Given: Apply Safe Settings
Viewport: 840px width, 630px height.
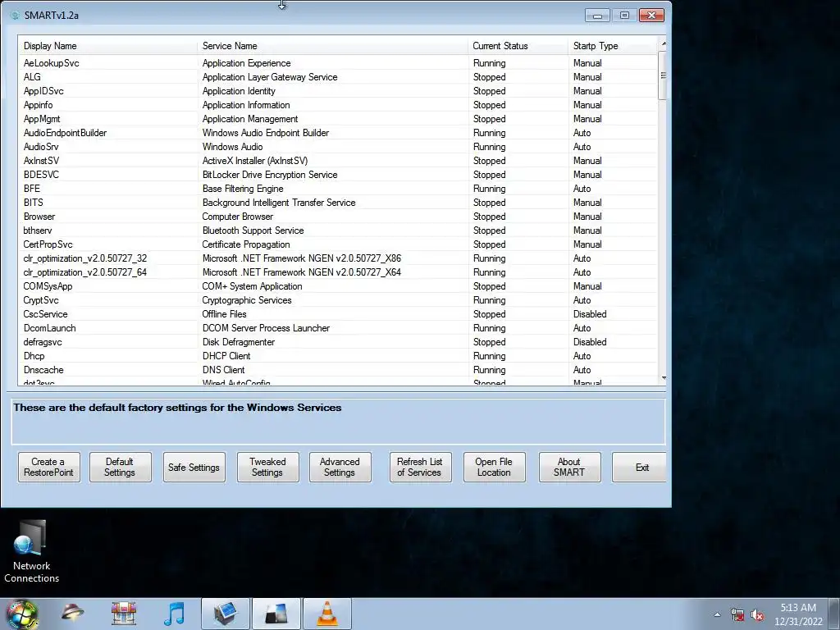Looking at the screenshot, I should [x=194, y=467].
